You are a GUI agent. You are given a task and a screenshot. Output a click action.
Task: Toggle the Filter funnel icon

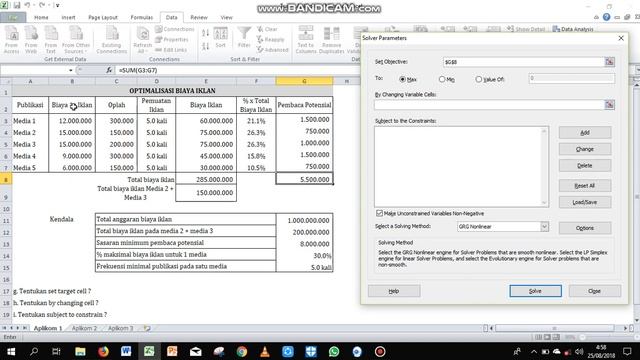pos(244,38)
